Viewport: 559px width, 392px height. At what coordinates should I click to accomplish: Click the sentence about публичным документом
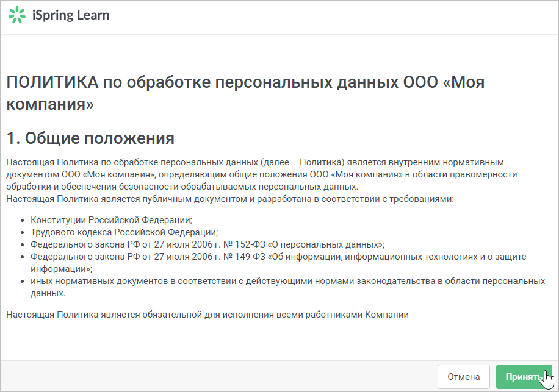click(x=230, y=199)
